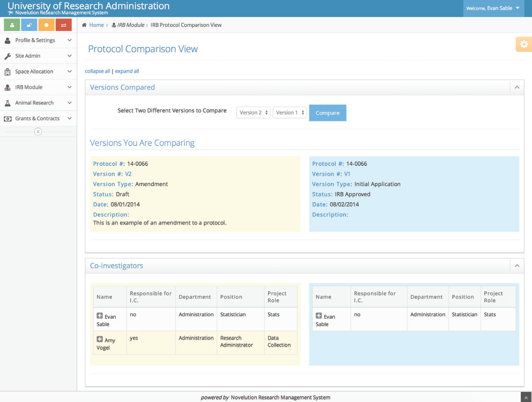This screenshot has width=532, height=402.
Task: Open IRB Module in the breadcrumb
Action: pyautogui.click(x=131, y=25)
